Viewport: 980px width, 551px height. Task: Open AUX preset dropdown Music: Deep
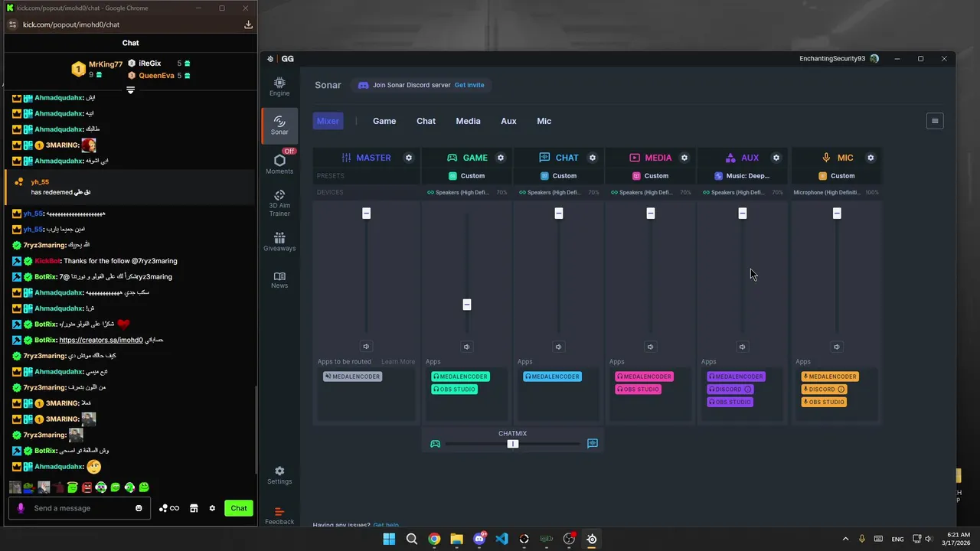click(x=743, y=176)
